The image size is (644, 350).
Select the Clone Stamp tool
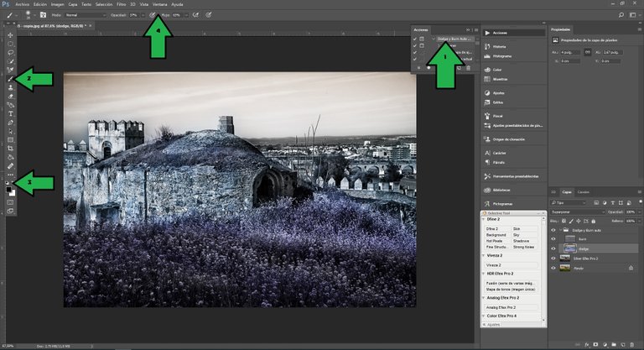tap(10, 87)
